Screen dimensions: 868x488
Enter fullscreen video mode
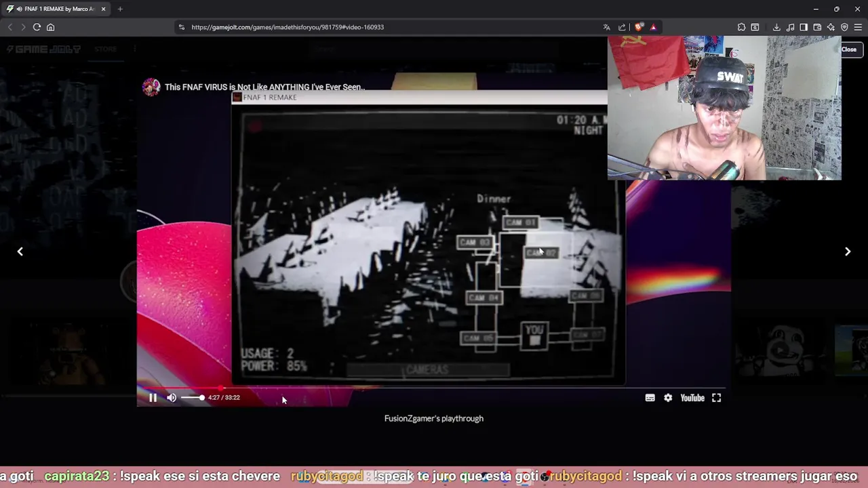(716, 398)
